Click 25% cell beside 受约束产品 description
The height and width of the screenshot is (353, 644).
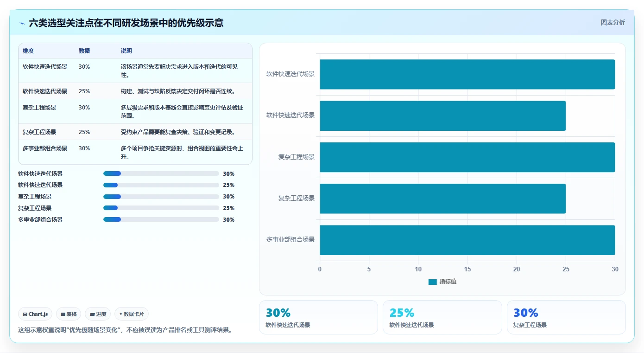point(84,132)
